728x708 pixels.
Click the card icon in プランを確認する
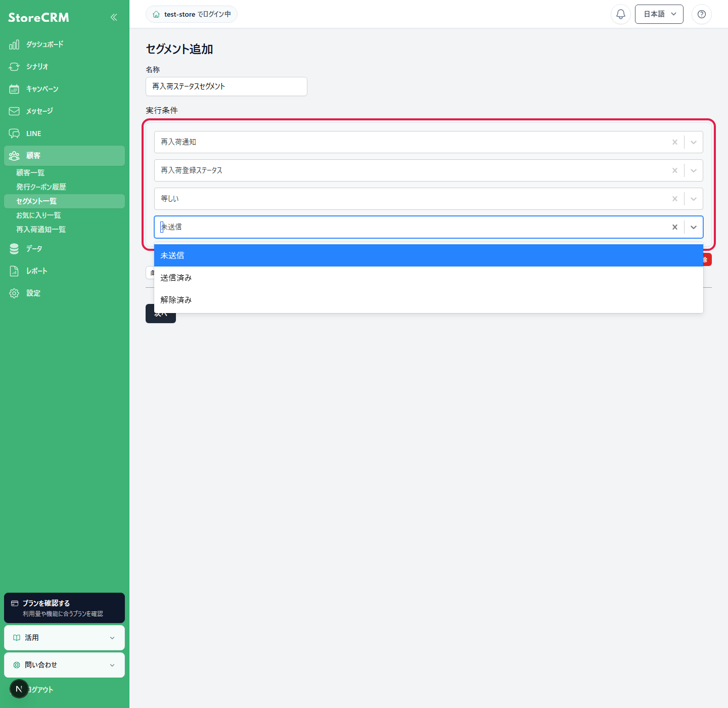point(15,603)
